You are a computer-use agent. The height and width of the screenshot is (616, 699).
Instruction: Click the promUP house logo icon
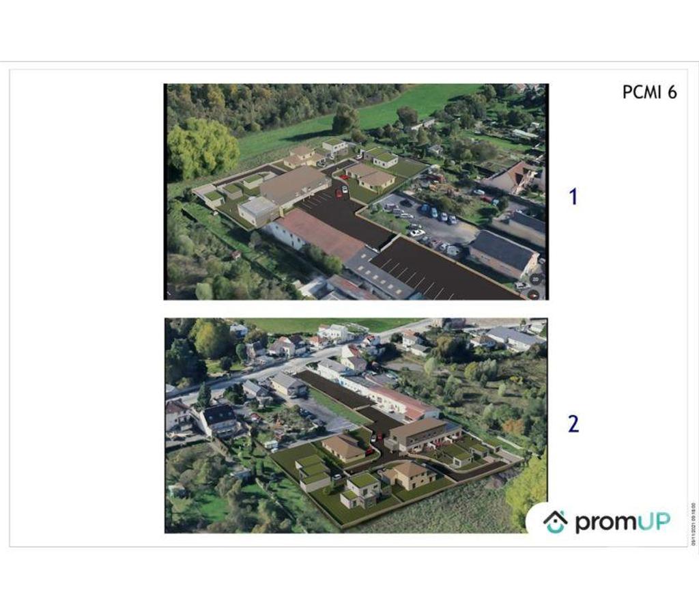pyautogui.click(x=555, y=522)
